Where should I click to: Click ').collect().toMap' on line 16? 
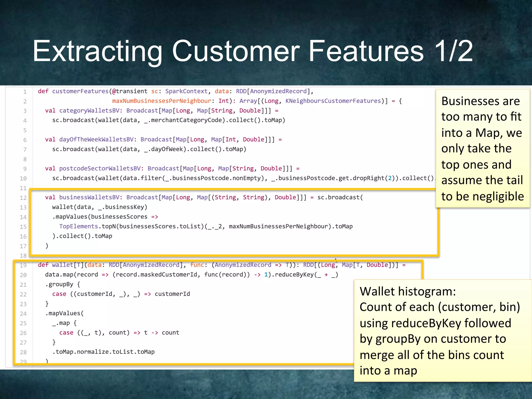82,236
